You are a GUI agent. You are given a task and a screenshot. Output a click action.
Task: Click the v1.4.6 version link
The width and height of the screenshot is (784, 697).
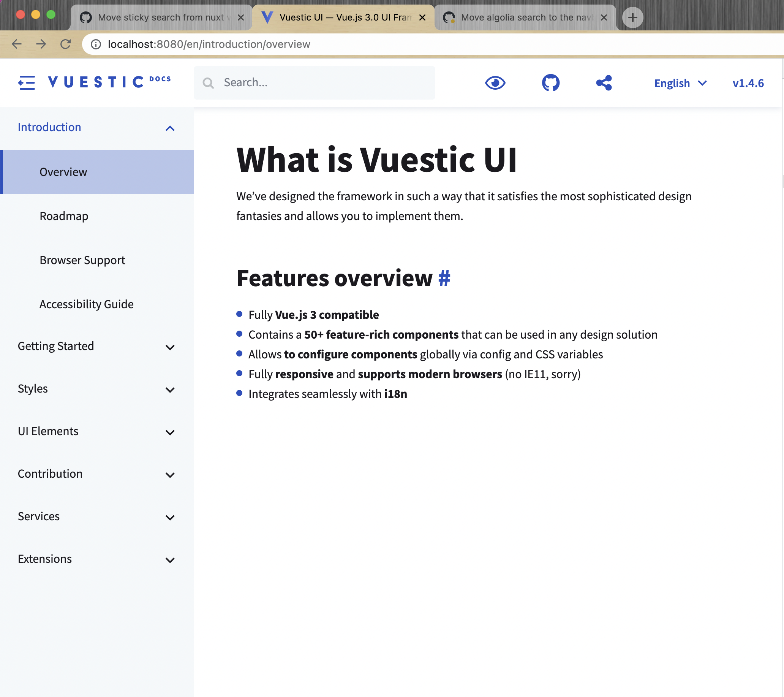pyautogui.click(x=748, y=83)
